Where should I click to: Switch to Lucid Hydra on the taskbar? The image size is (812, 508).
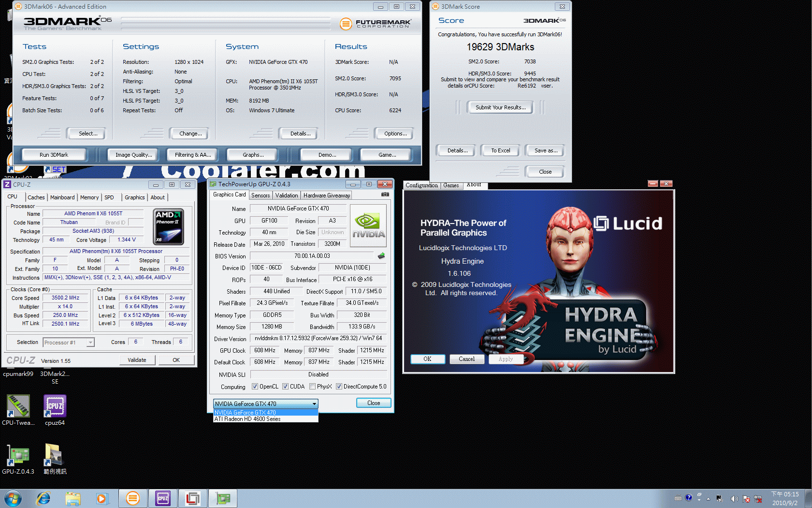[193, 498]
